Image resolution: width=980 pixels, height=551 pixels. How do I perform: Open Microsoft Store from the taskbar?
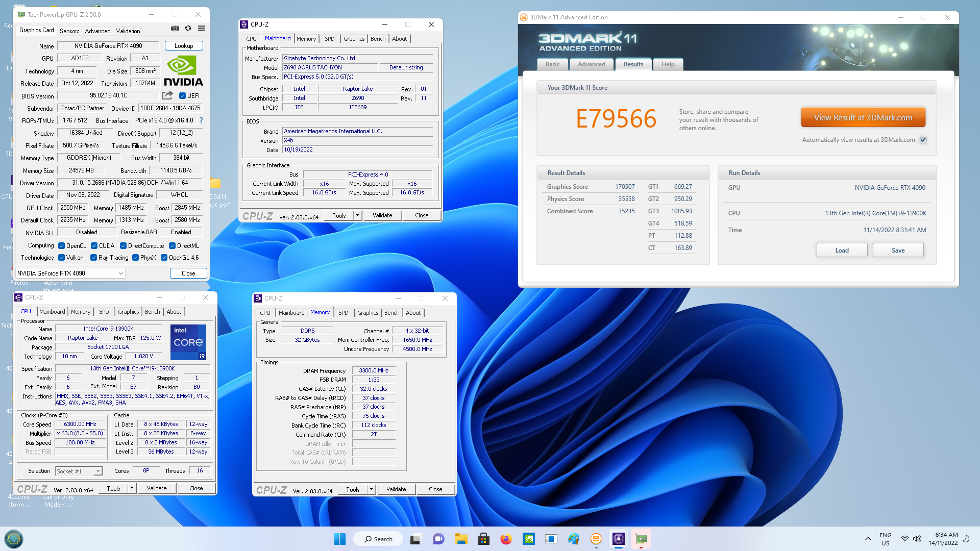[x=483, y=539]
